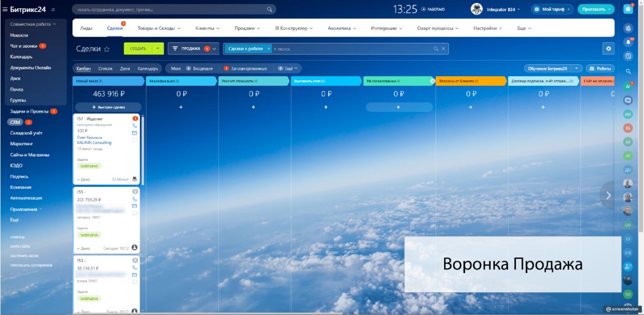Image resolution: width=644 pixels, height=315 pixels.
Task: Open the Битрикс24 hamburger menu
Action: click(5, 9)
